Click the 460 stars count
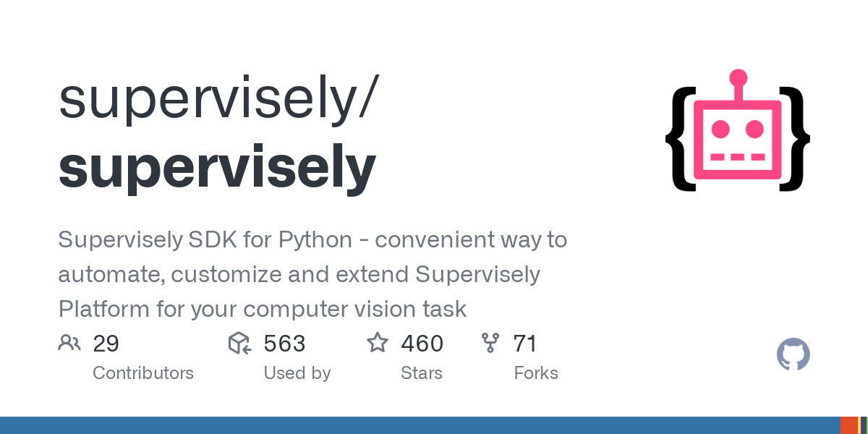Screen dimensions: 868x434 tap(422, 343)
